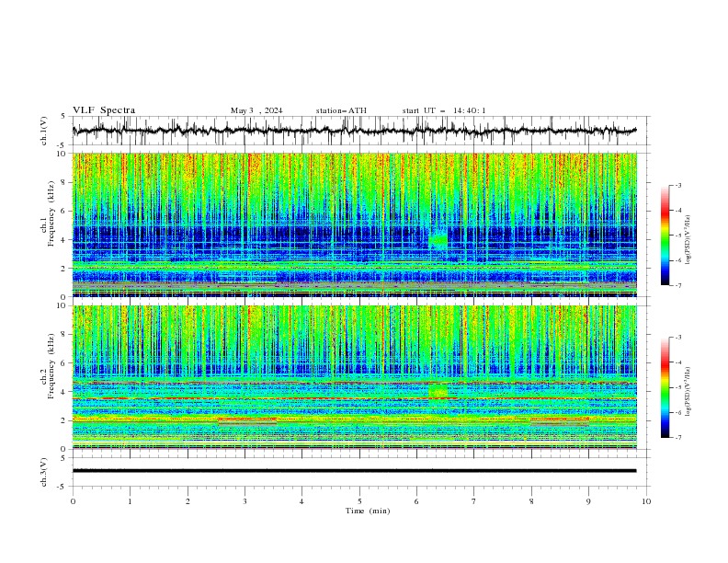Click the red line segment near 2 kHz, minute 3, ch.2
This screenshot has width=728, height=563.
point(247,419)
